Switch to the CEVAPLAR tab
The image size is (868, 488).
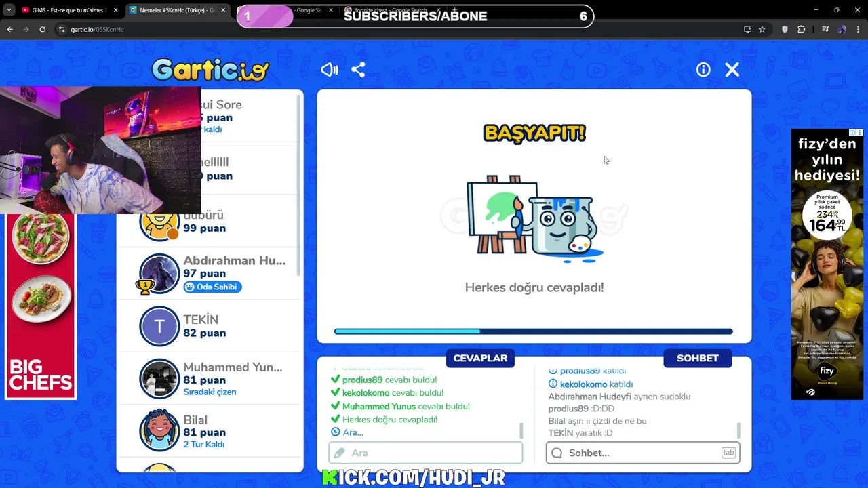(x=480, y=358)
